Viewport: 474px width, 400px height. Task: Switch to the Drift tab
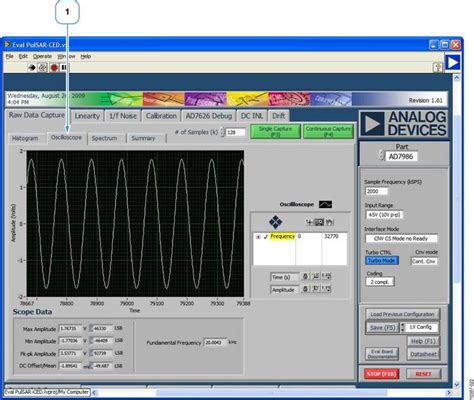point(279,116)
